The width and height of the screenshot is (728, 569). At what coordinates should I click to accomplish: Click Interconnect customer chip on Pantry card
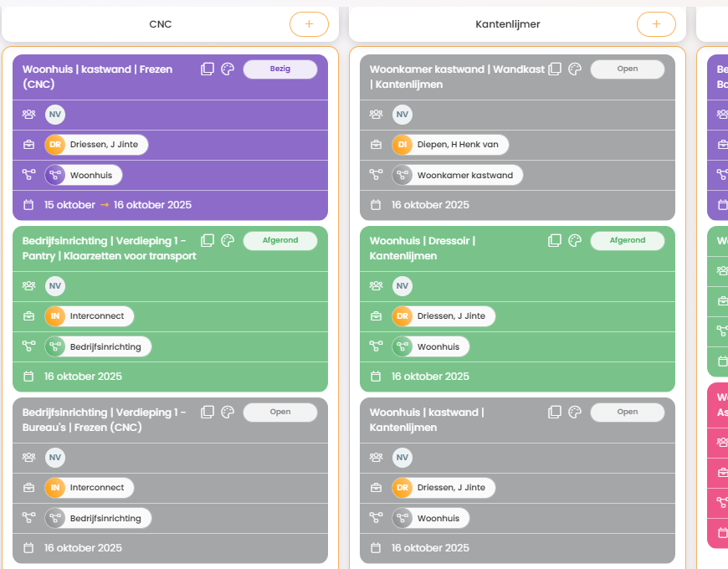[90, 316]
